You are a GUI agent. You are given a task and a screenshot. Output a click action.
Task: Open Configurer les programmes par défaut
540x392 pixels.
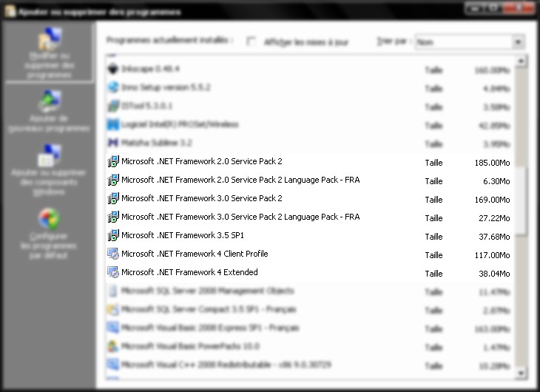coord(49,219)
